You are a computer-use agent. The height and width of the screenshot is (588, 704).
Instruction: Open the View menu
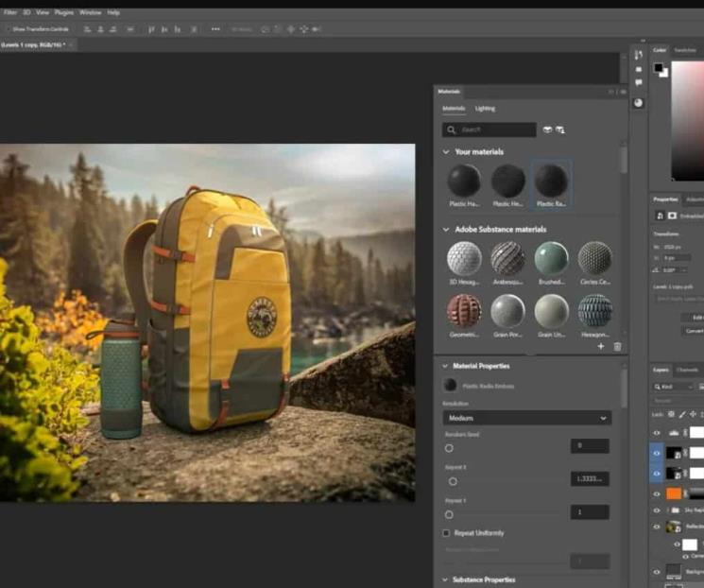[x=43, y=12]
